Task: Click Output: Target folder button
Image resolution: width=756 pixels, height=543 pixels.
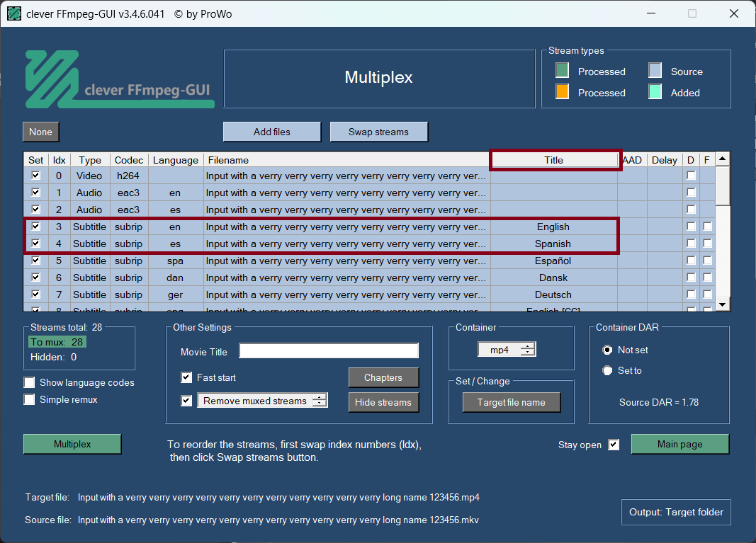Action: [676, 512]
